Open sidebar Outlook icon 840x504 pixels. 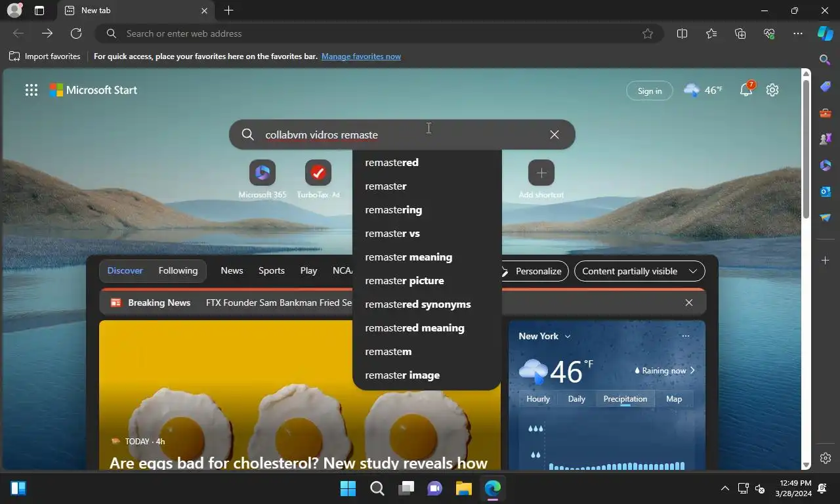pyautogui.click(x=826, y=192)
